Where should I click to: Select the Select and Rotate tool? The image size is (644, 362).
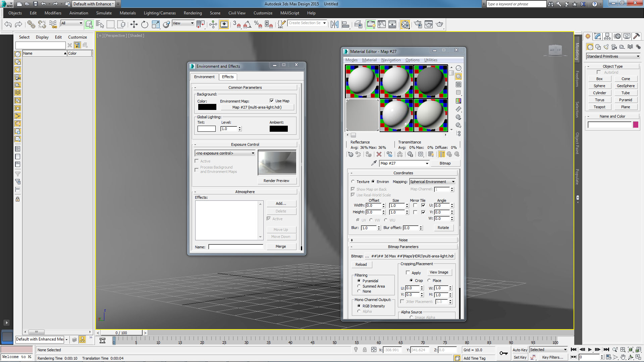(x=145, y=24)
